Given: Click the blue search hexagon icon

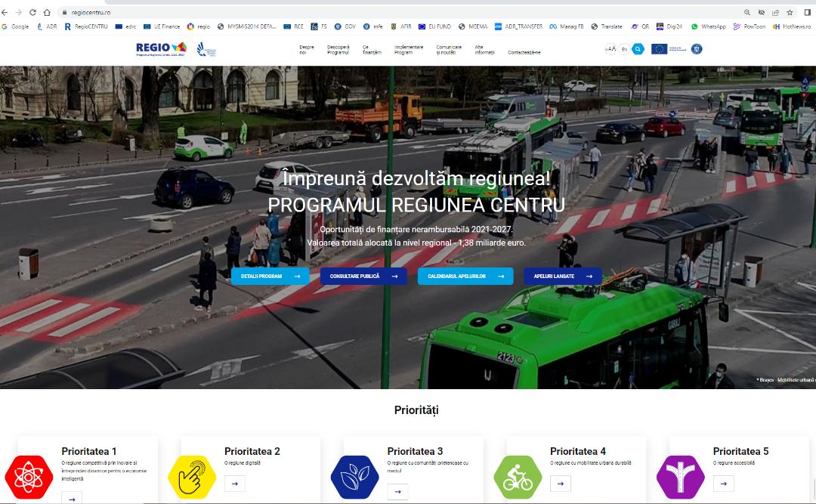Looking at the screenshot, I should (638, 49).
